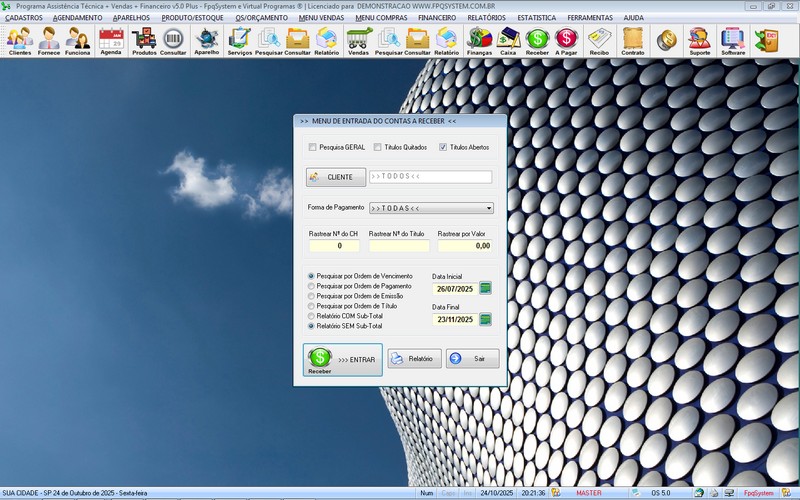Viewport: 800px width, 500px height.
Task: Click the Relatório button in dialog
Action: [x=414, y=359]
